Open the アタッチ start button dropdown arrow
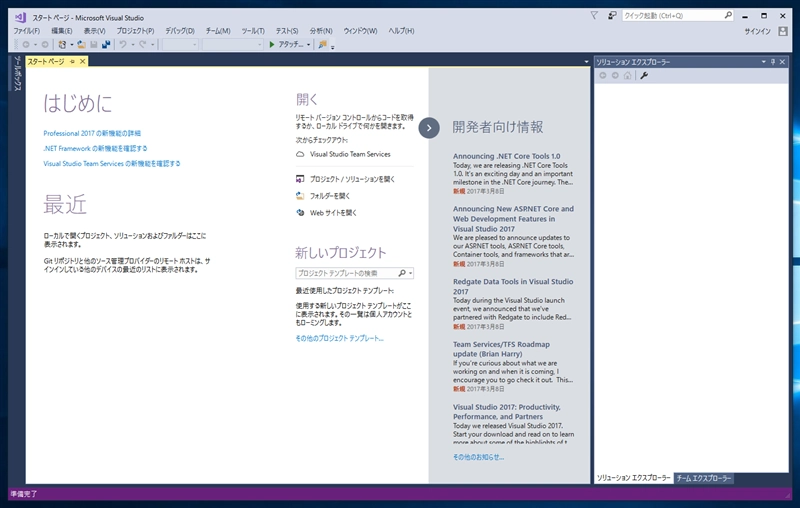Image resolution: width=800 pixels, height=508 pixels. (x=308, y=45)
